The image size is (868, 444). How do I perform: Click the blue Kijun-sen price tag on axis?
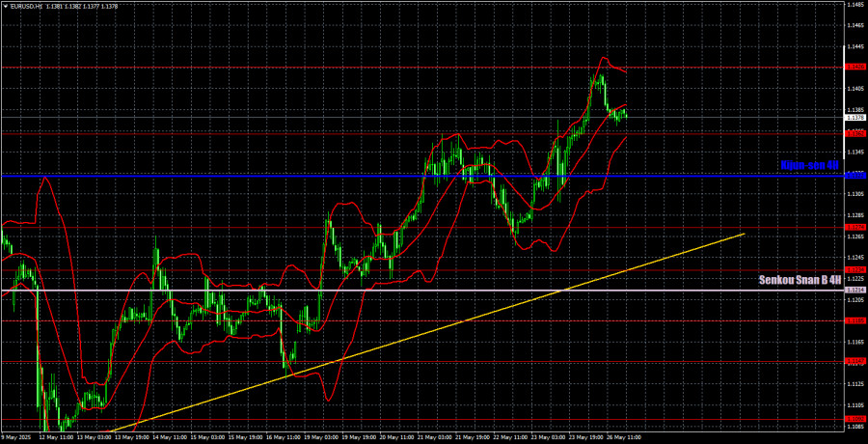(x=854, y=176)
